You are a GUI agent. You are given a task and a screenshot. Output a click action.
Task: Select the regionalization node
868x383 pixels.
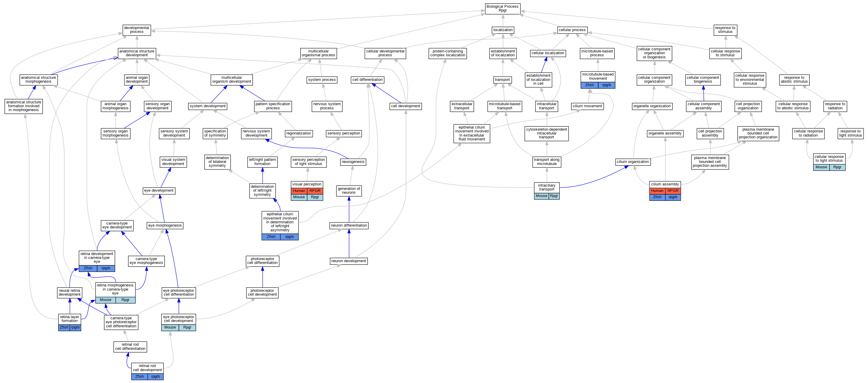pos(299,134)
